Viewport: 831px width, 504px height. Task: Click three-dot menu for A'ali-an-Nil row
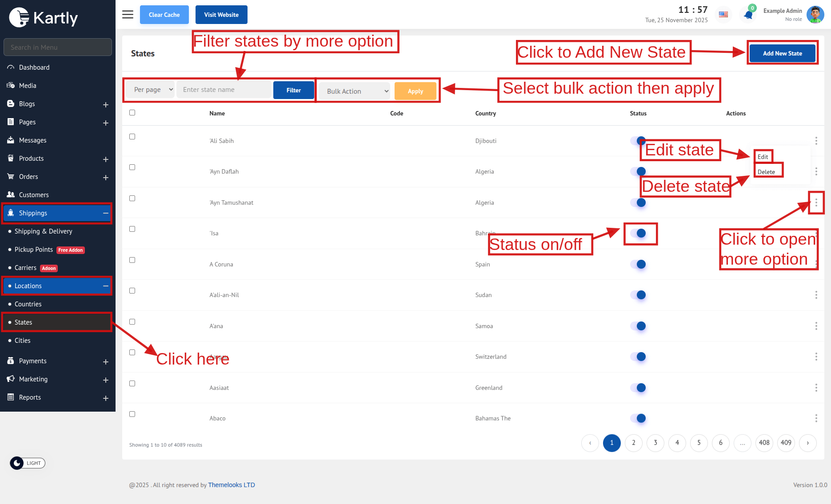[x=816, y=295]
